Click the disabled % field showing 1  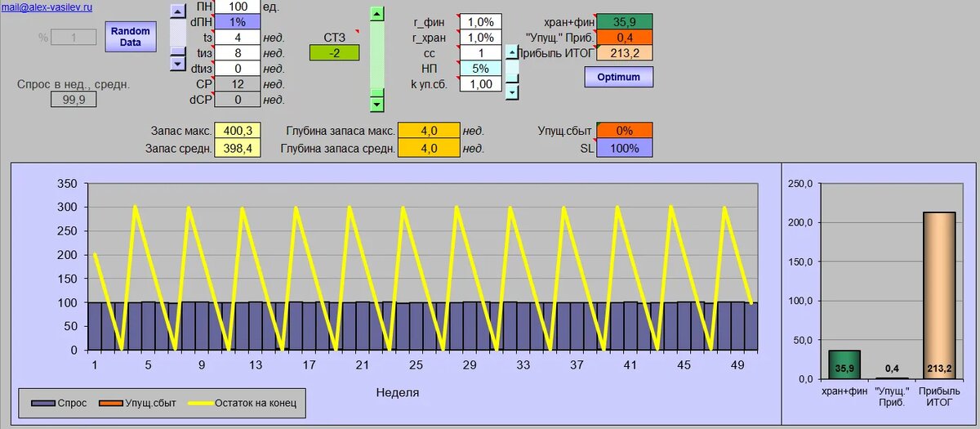point(74,37)
